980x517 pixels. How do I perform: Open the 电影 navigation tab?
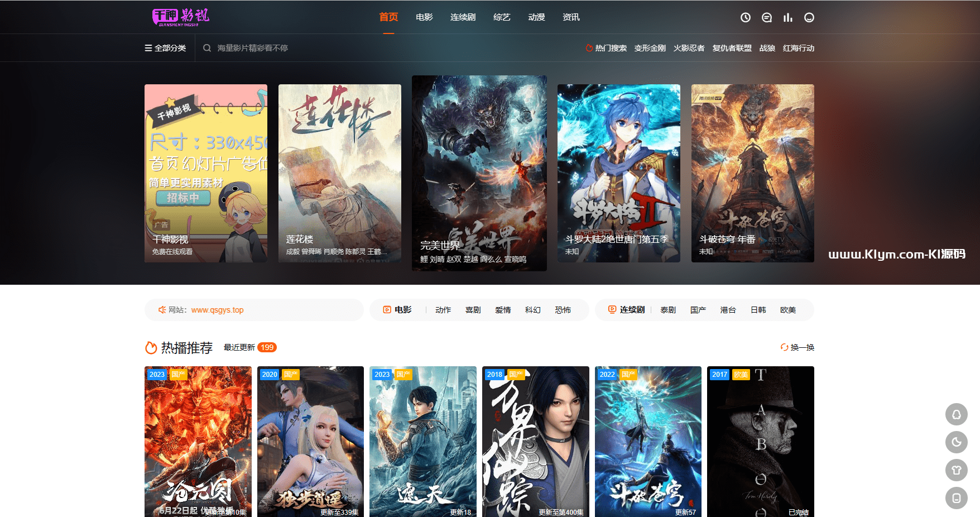point(424,17)
